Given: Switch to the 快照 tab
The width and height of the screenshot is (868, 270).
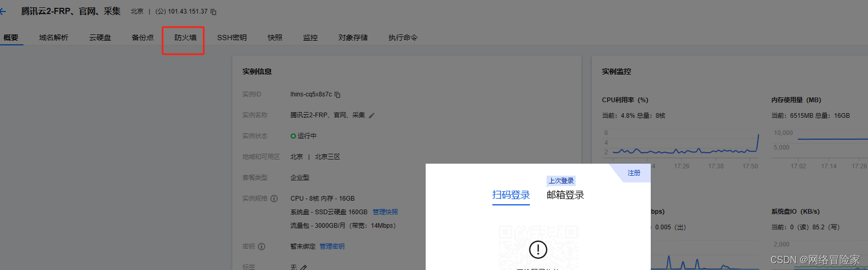Looking at the screenshot, I should coord(275,38).
